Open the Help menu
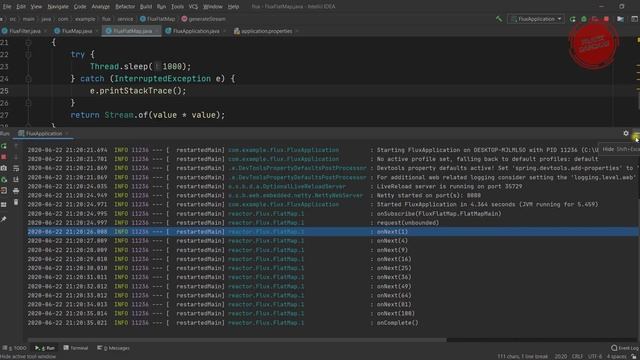Screen dimensions: 640x360 tap(233, 7)
